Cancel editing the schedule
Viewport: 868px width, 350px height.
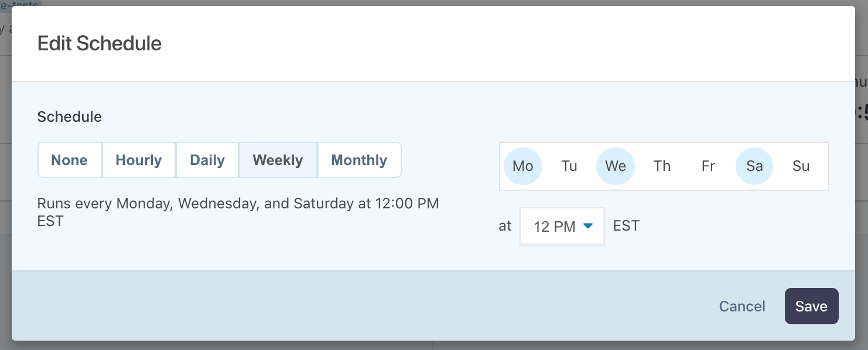pos(741,306)
